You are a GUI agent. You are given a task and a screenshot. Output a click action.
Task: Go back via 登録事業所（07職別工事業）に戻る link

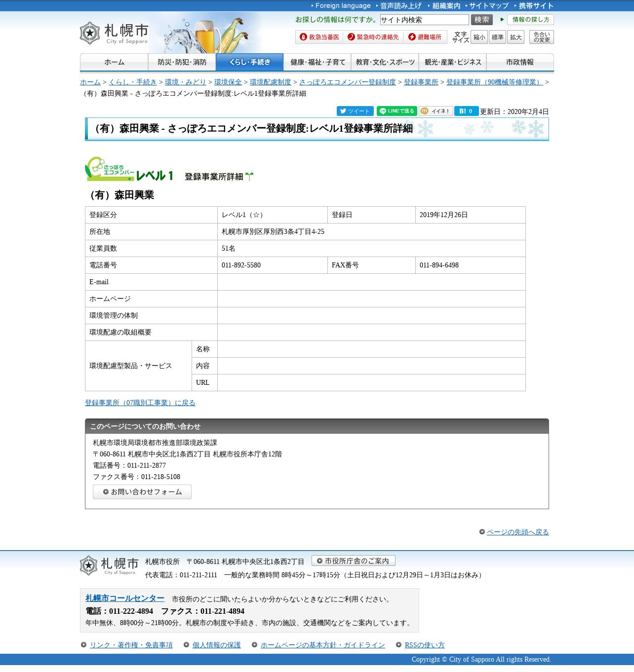[x=140, y=403]
